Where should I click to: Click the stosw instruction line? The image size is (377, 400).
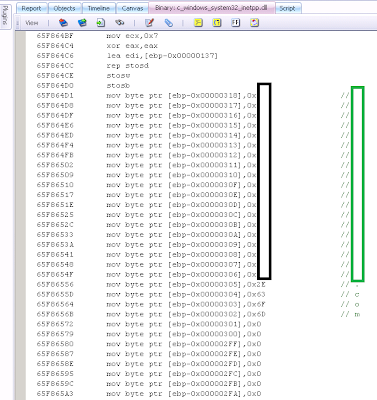(118, 76)
